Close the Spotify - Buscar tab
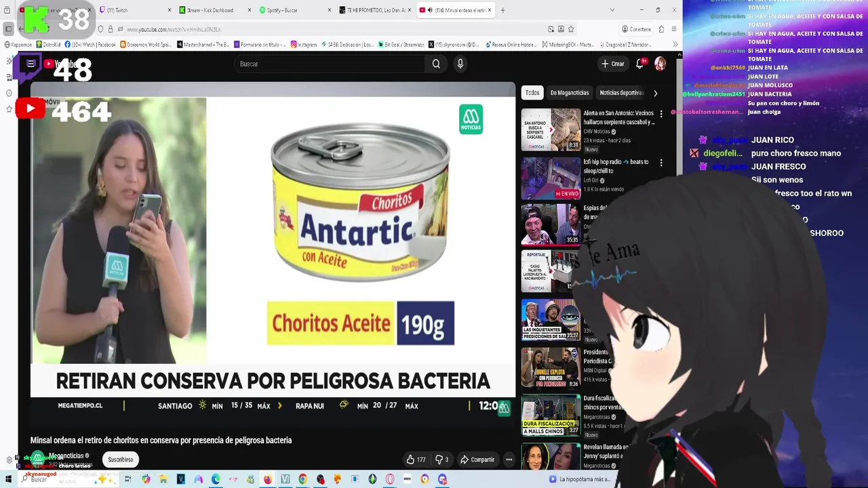The height and width of the screenshot is (488, 868). click(330, 10)
